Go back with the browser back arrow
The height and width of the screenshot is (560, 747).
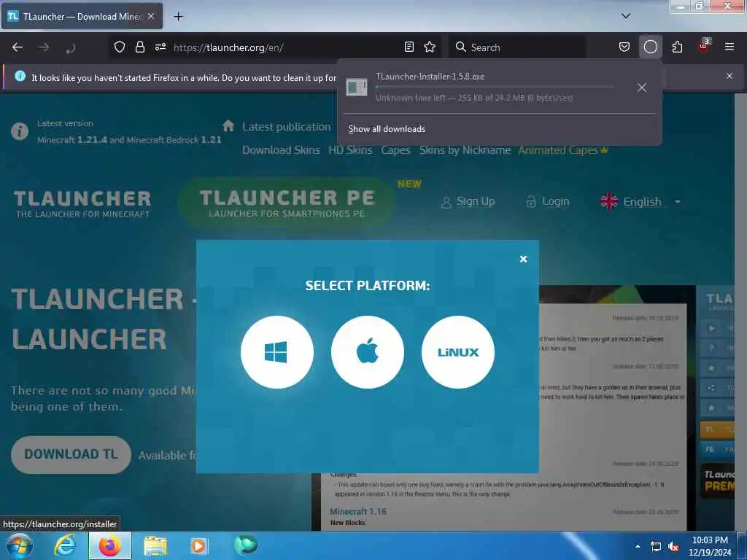(18, 47)
